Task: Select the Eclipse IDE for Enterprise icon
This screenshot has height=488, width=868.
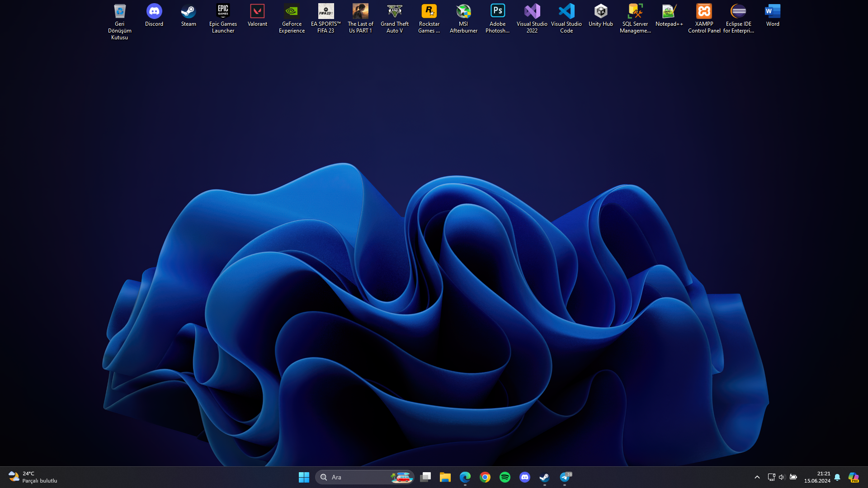Action: click(x=738, y=19)
